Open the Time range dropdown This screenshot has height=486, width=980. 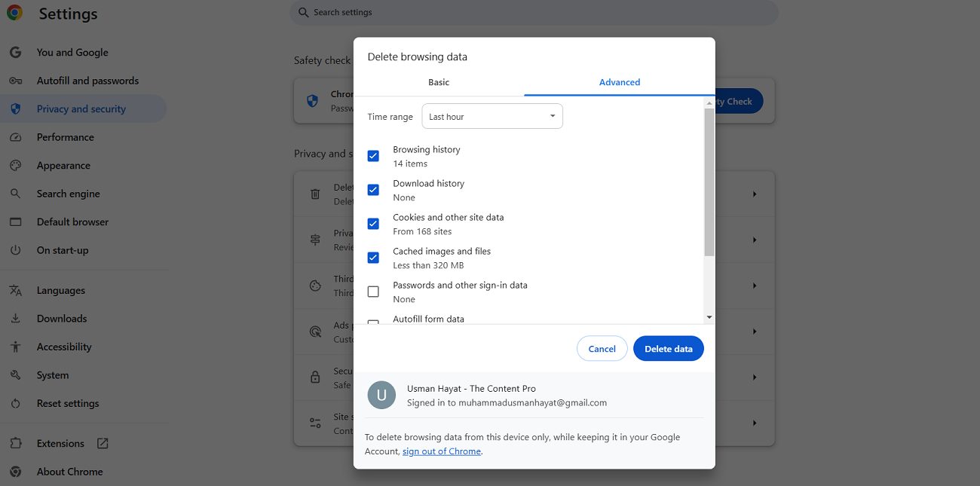[x=492, y=115]
